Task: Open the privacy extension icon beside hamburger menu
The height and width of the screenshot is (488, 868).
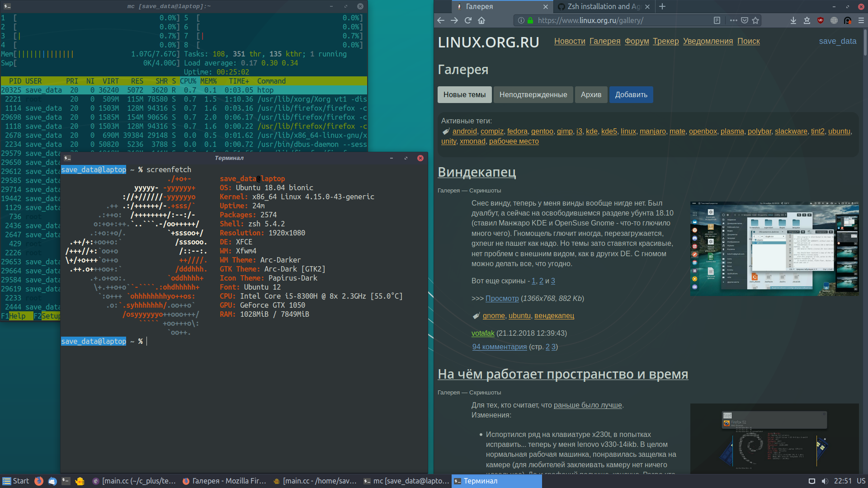Action: (x=848, y=20)
